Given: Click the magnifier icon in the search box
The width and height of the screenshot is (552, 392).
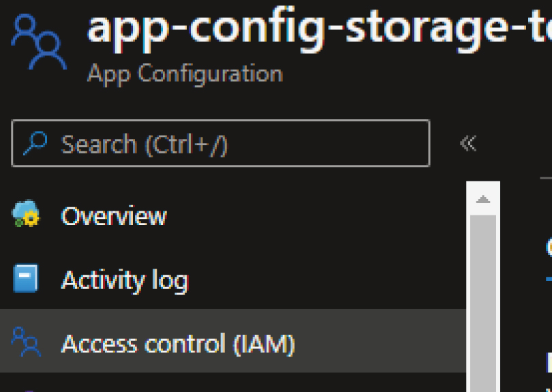Looking at the screenshot, I should click(36, 143).
